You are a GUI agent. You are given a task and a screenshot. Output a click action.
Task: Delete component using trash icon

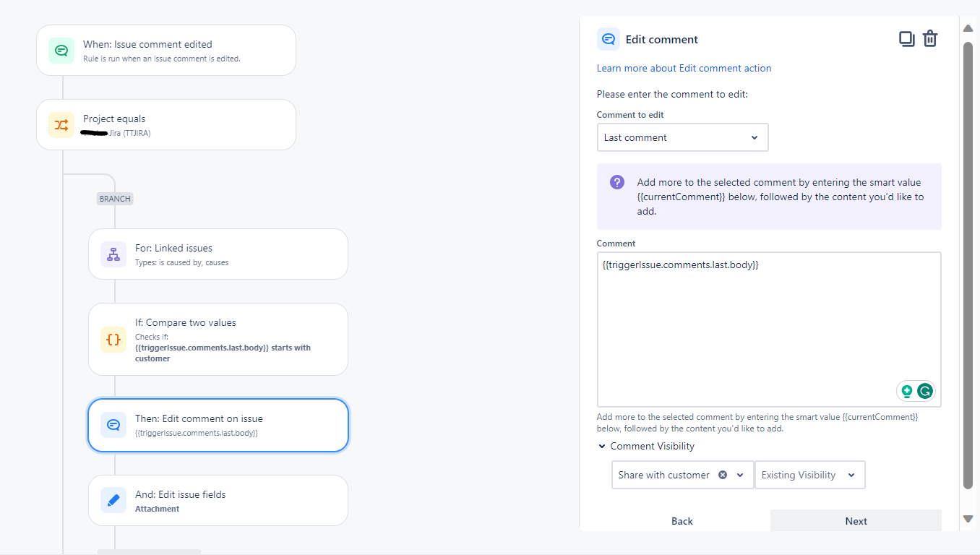930,39
